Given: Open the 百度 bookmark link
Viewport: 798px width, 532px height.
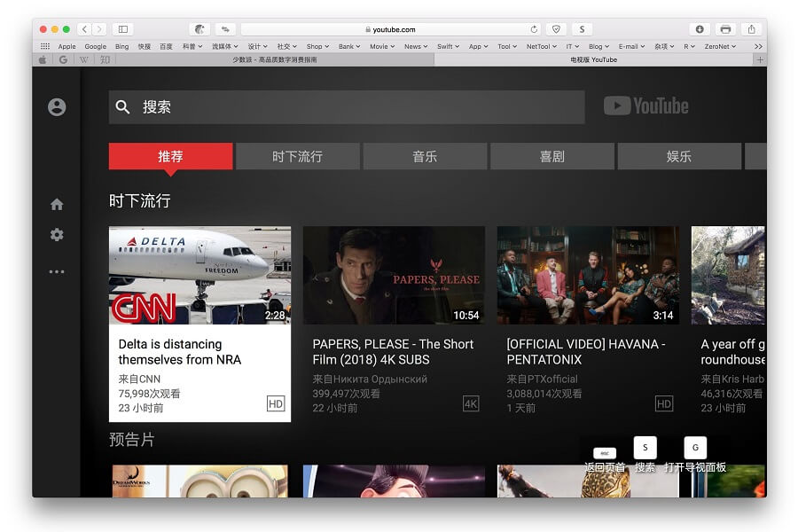Looking at the screenshot, I should coord(166,46).
